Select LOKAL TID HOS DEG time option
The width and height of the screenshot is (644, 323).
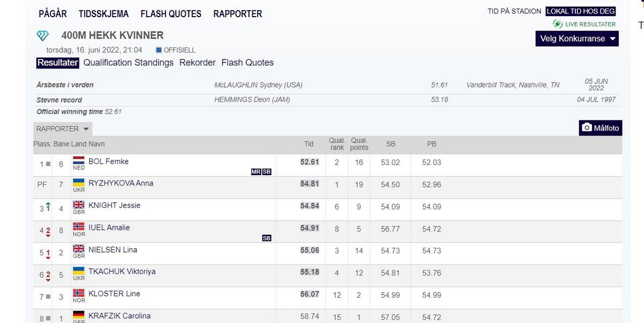pyautogui.click(x=581, y=11)
